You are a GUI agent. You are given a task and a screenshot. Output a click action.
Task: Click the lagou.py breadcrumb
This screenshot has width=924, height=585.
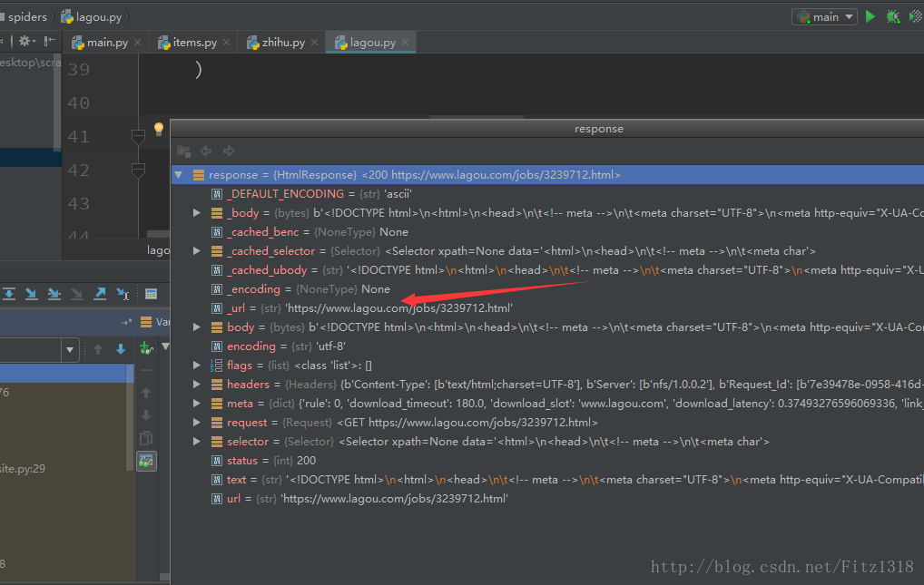point(92,17)
